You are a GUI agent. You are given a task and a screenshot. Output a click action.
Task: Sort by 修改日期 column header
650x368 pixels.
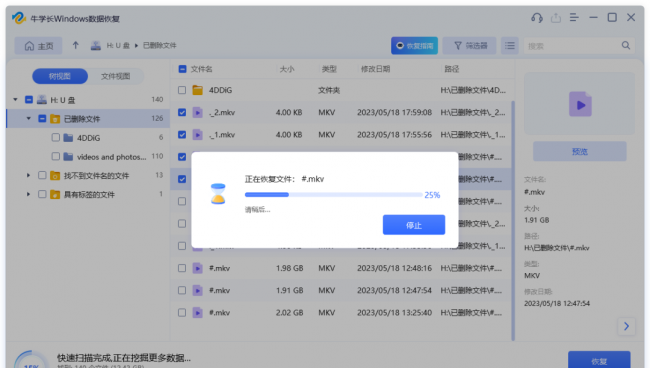pyautogui.click(x=375, y=69)
